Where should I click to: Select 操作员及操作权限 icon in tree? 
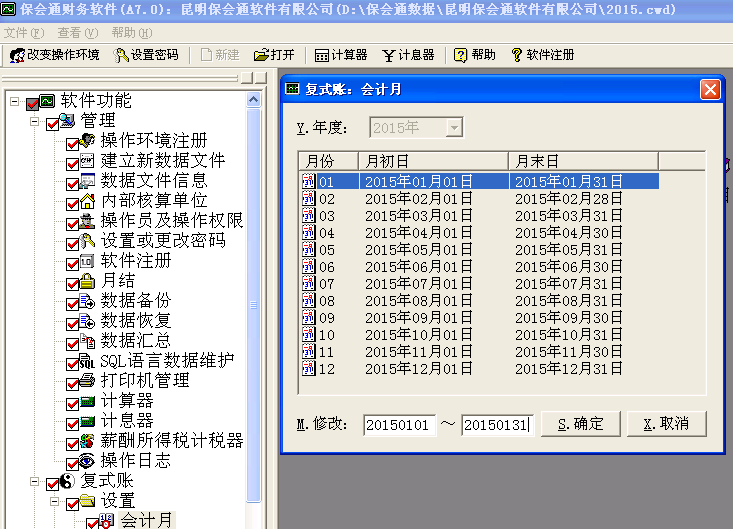(x=87, y=220)
